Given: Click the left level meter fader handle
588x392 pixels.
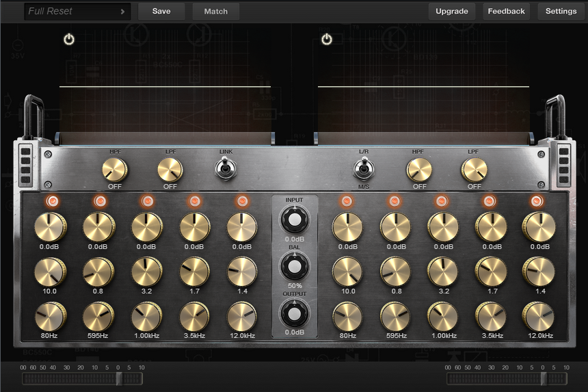Looking at the screenshot, I should pyautogui.click(x=119, y=379).
